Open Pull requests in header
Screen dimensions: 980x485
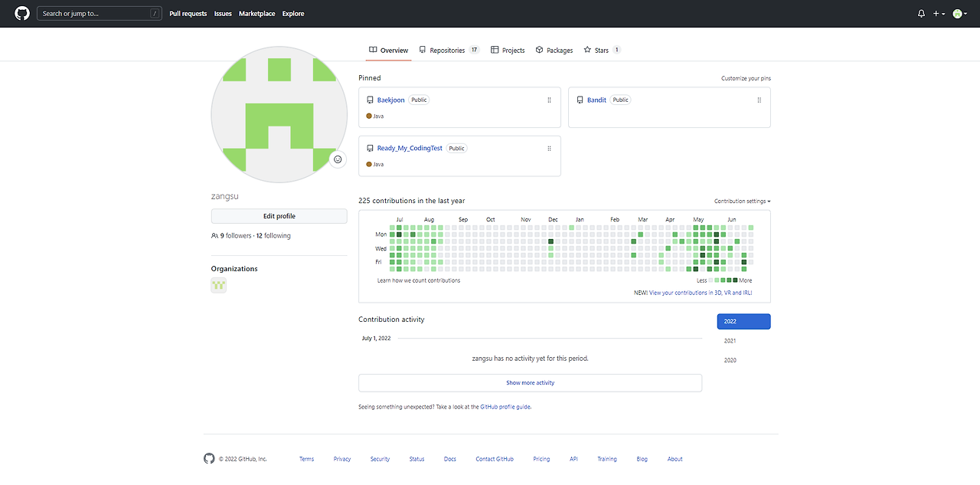coord(188,14)
